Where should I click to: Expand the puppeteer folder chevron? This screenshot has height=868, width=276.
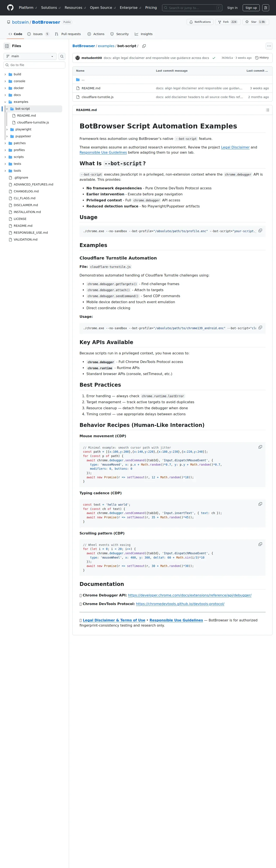point(7,136)
